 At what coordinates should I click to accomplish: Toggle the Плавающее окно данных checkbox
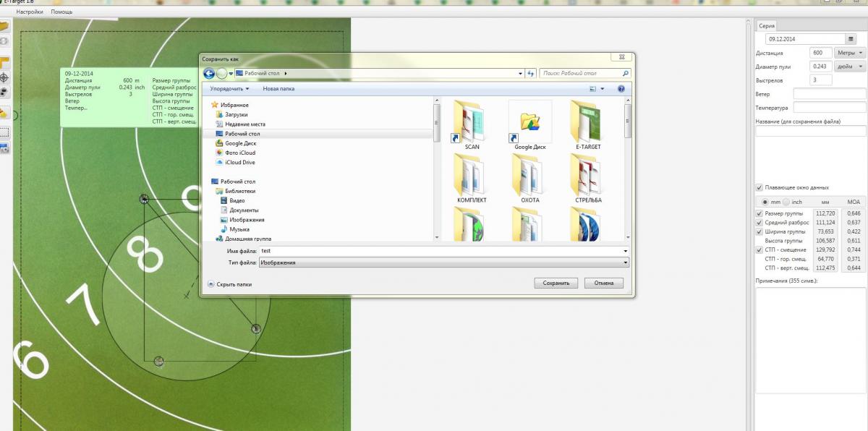click(759, 187)
